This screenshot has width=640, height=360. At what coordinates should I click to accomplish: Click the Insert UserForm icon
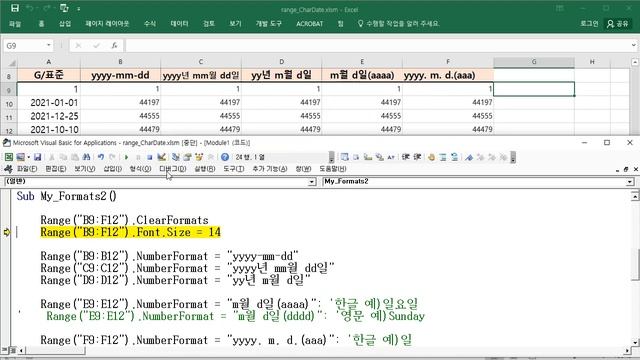(x=20, y=157)
